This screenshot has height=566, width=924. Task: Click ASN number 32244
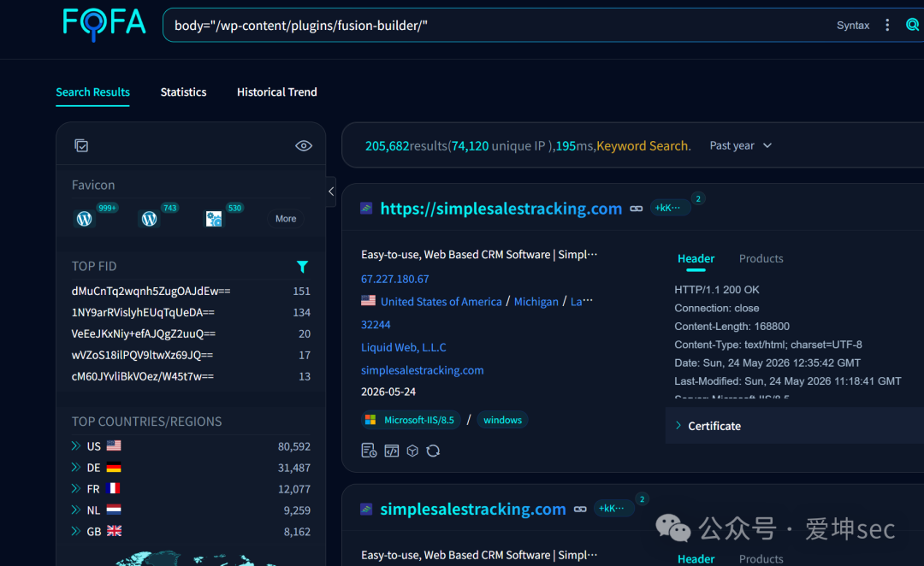pyautogui.click(x=376, y=325)
